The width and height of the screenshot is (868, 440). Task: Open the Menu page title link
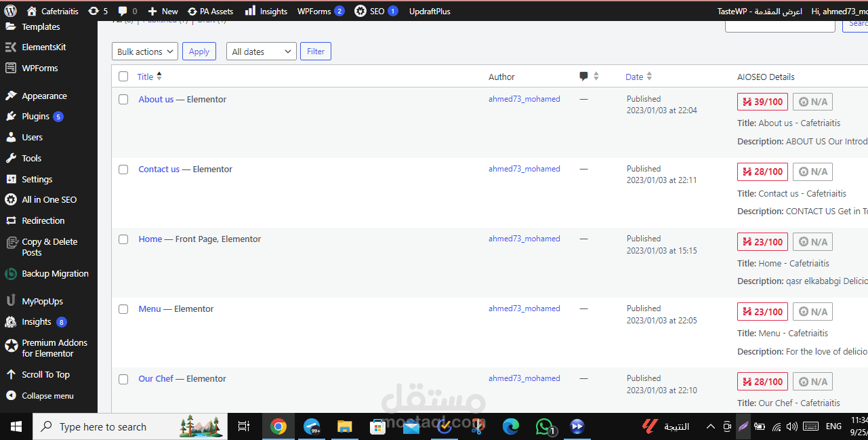[x=150, y=308]
